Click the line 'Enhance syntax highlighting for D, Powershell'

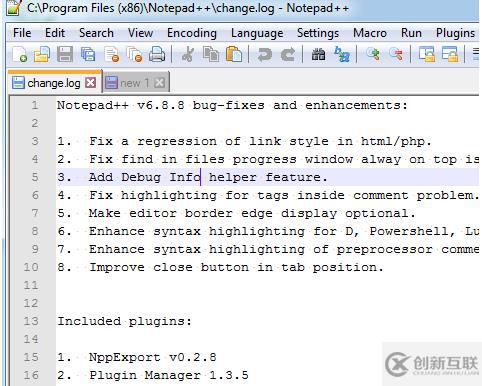pyautogui.click(x=269, y=231)
